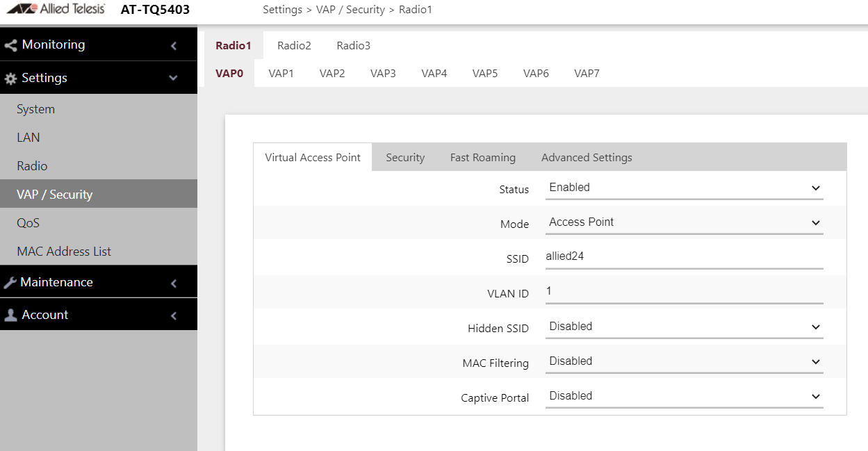Switch to the Radio2 tab
Viewport: 868px width, 451px height.
(293, 45)
